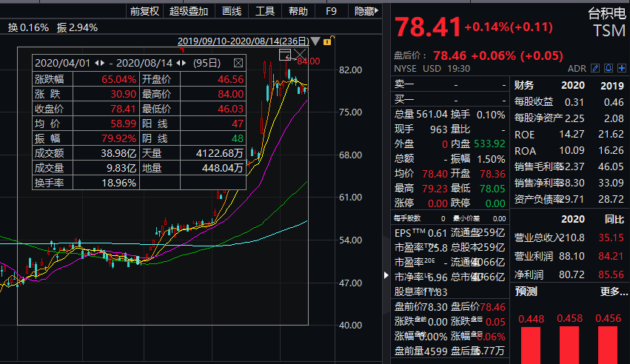Click the 0.448 forecast bar
Viewport: 630px width, 364px height.
click(x=531, y=346)
